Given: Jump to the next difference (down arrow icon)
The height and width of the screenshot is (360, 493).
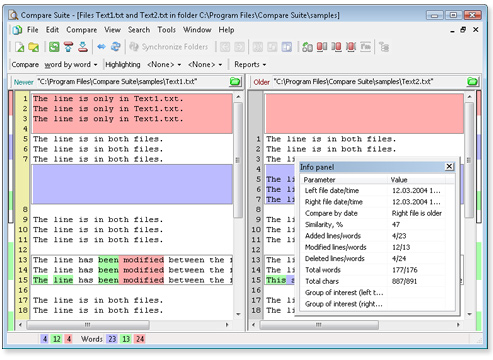Looking at the screenshot, I should [83, 47].
